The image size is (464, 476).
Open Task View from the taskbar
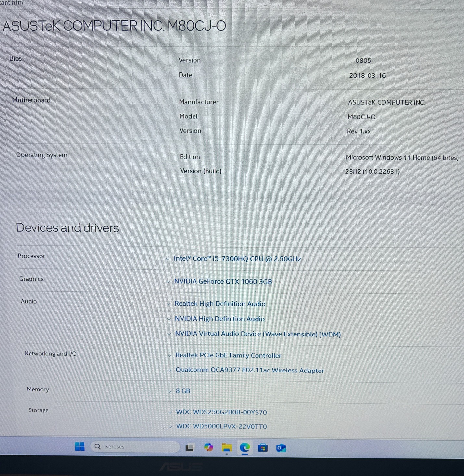pyautogui.click(x=189, y=448)
